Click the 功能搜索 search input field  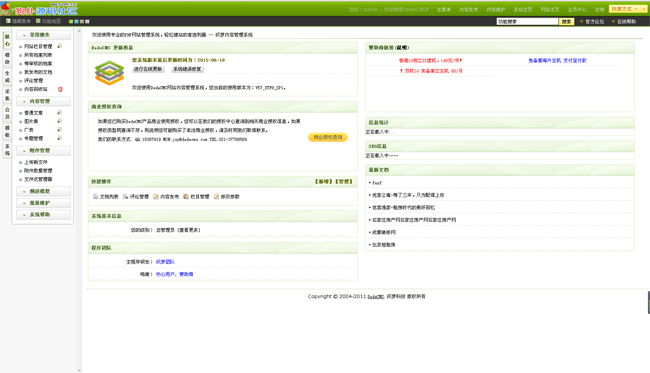click(x=527, y=22)
